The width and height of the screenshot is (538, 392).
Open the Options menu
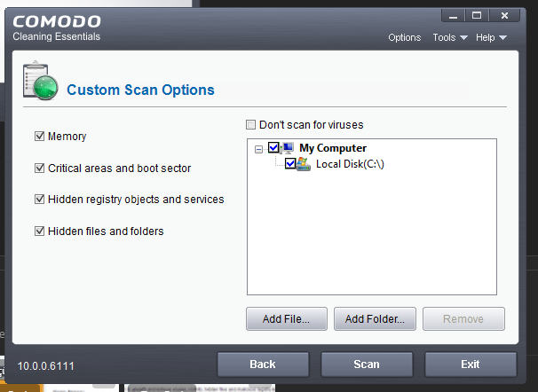coord(404,37)
